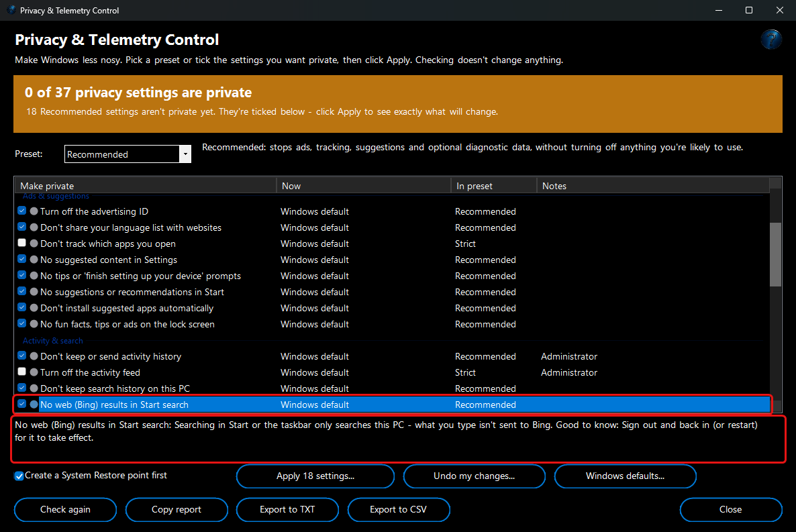Sort by Now column header
This screenshot has width=796, height=532.
click(x=364, y=186)
